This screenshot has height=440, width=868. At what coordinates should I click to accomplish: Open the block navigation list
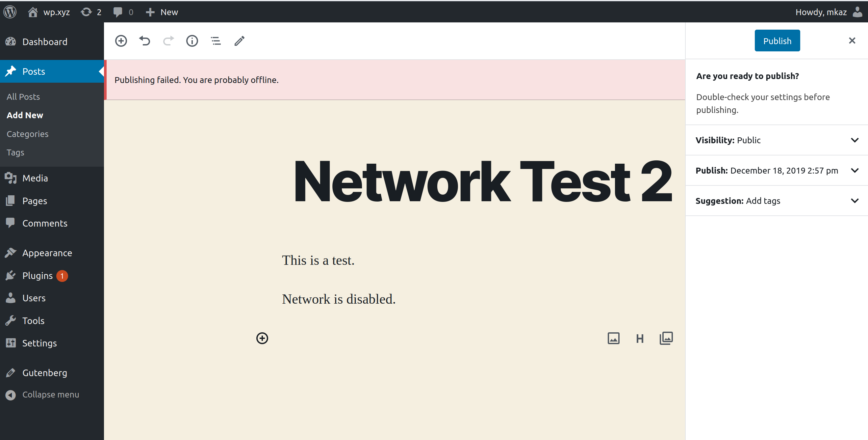(215, 41)
